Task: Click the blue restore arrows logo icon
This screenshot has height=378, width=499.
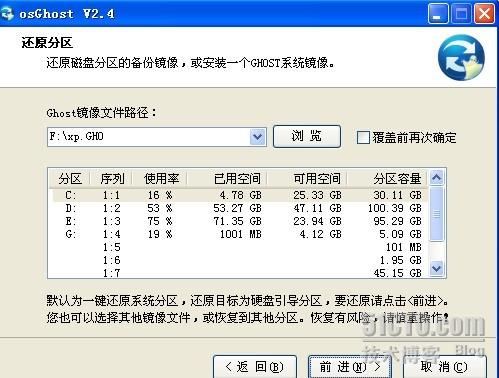Action: pos(462,57)
